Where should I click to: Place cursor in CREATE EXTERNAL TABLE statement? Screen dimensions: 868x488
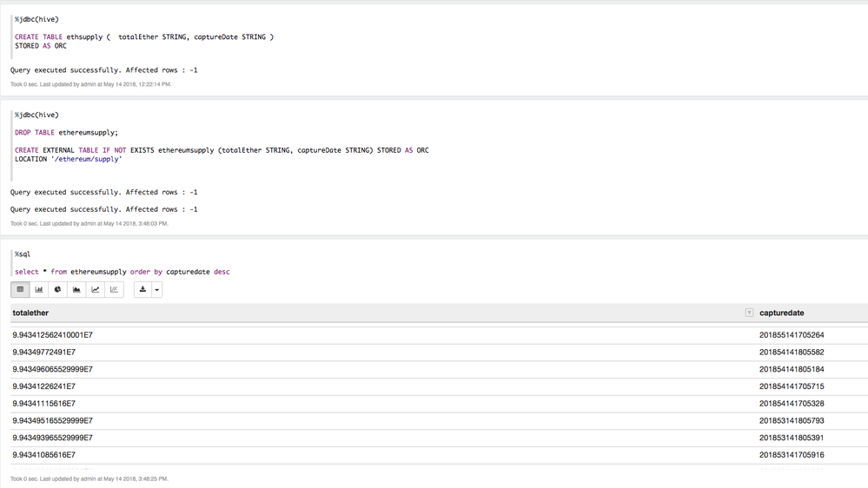[x=222, y=150]
